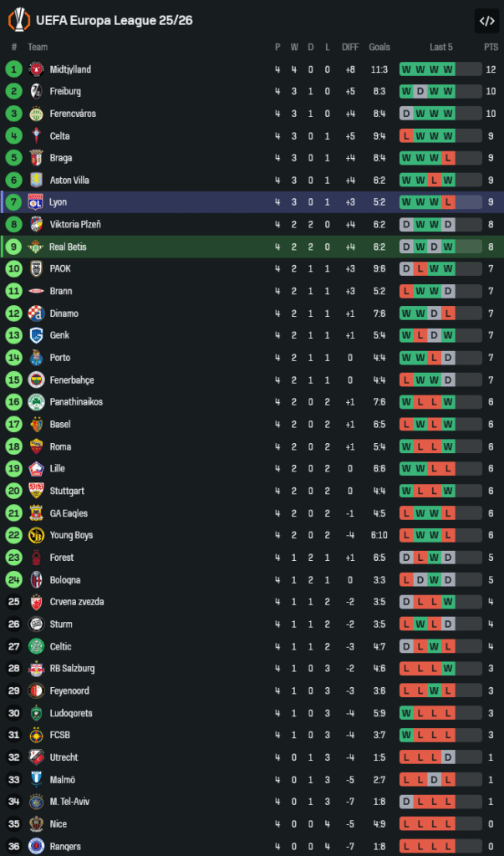Viewport: 504px width, 856px height.
Task: Open the Nice team row link
Action: [x=58, y=824]
